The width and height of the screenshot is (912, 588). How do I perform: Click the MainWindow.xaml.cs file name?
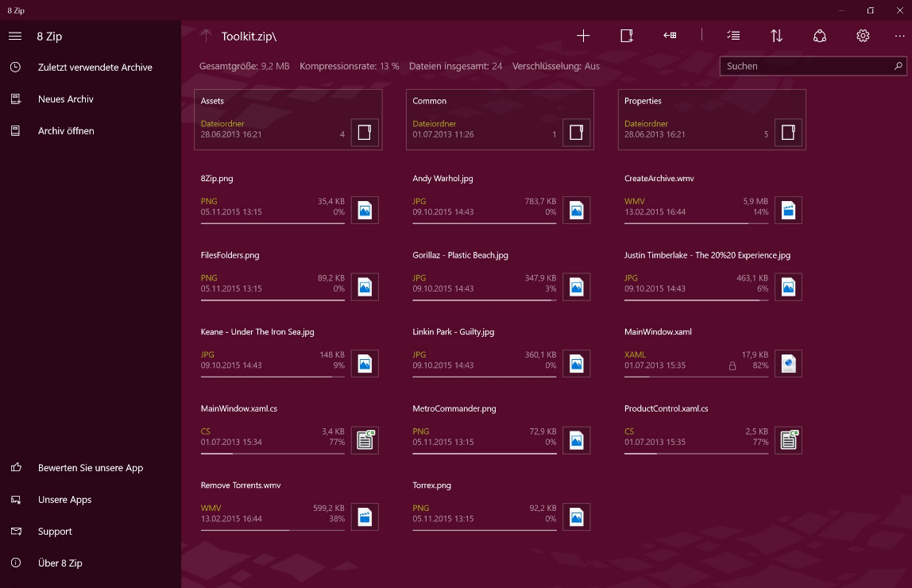(x=239, y=409)
